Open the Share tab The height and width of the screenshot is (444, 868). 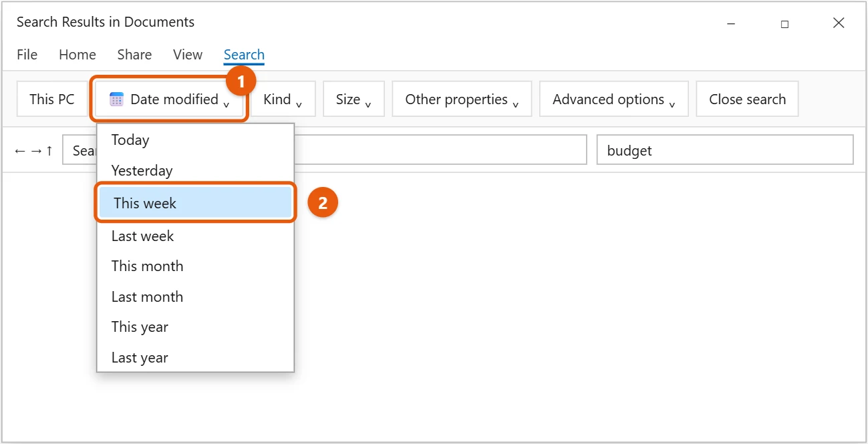tap(134, 55)
